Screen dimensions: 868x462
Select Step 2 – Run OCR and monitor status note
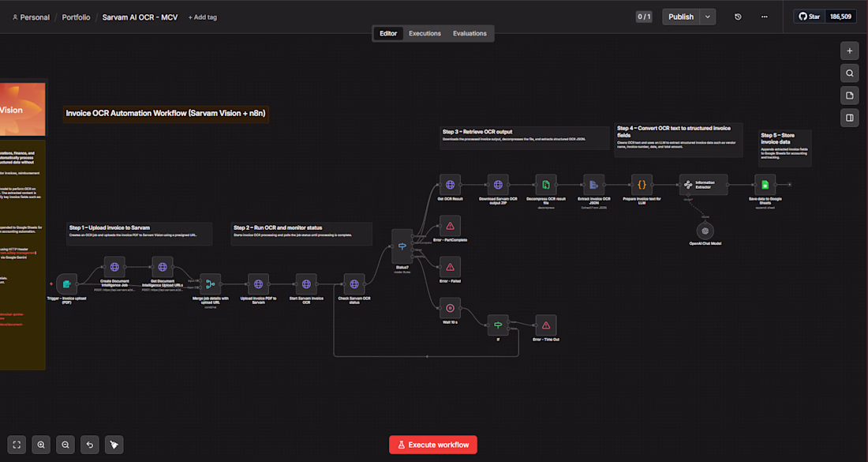point(301,233)
